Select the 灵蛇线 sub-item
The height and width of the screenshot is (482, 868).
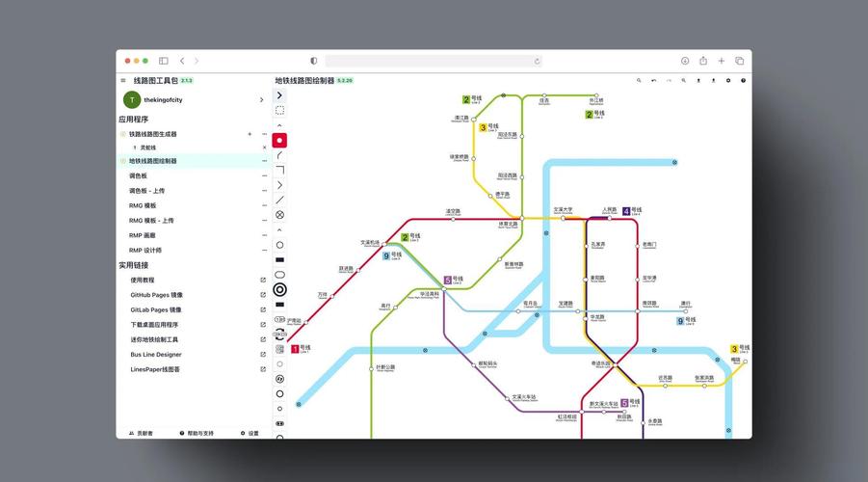coord(147,147)
